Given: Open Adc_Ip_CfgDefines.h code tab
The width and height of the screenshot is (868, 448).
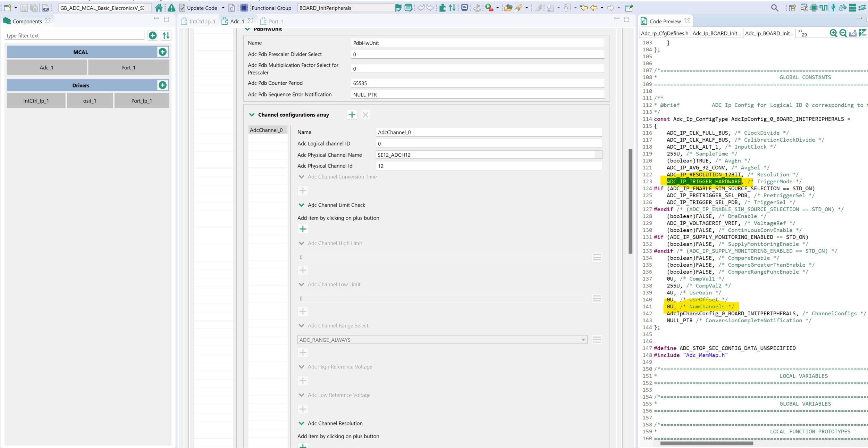Looking at the screenshot, I should point(664,33).
